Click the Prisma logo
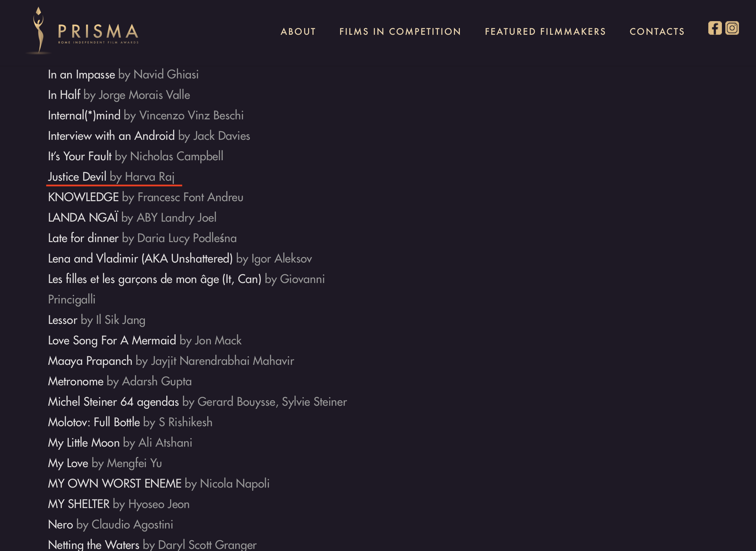Viewport: 756px width, 551px height. (x=82, y=31)
